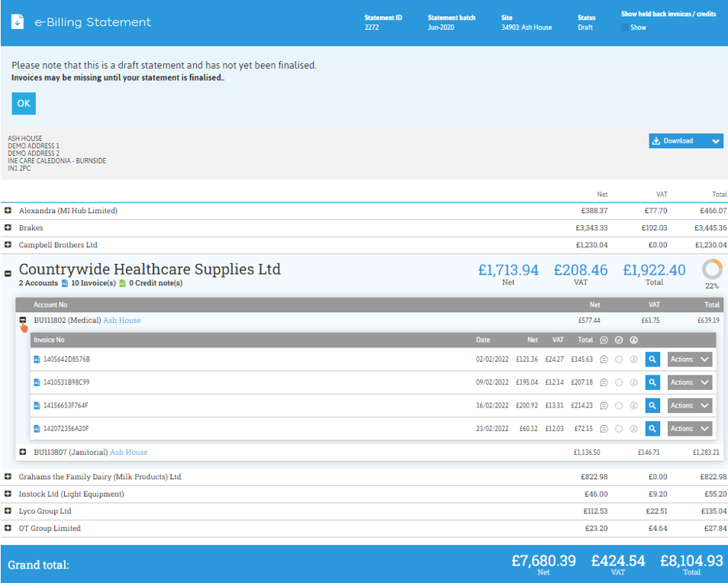Collapse account BU111802 (Medical)
The image size is (728, 583).
(23, 320)
